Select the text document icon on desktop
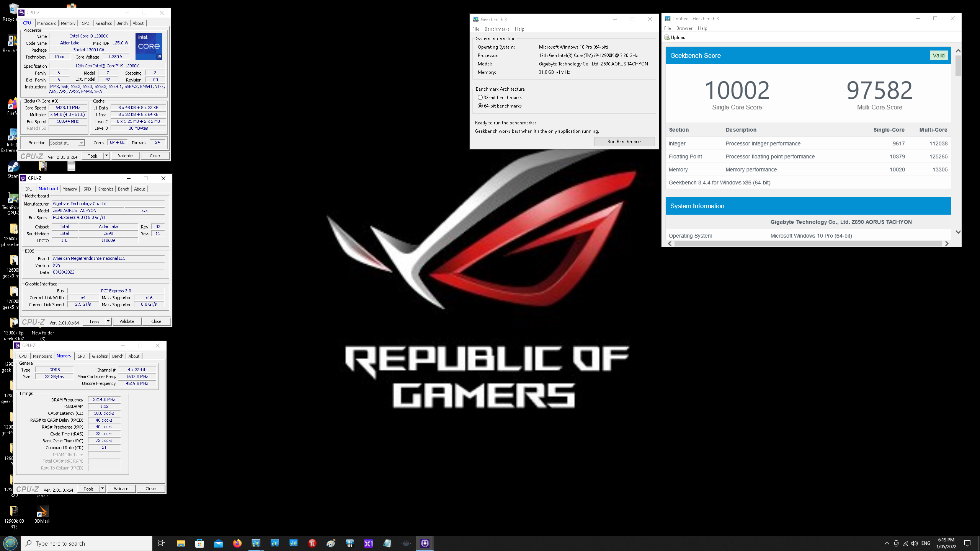Viewport: 980px width, 551px height. pos(71,166)
